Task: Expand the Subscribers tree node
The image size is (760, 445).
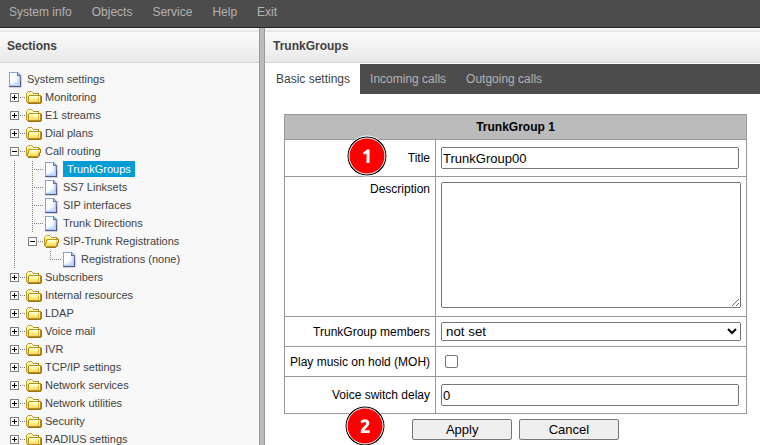Action: click(15, 277)
